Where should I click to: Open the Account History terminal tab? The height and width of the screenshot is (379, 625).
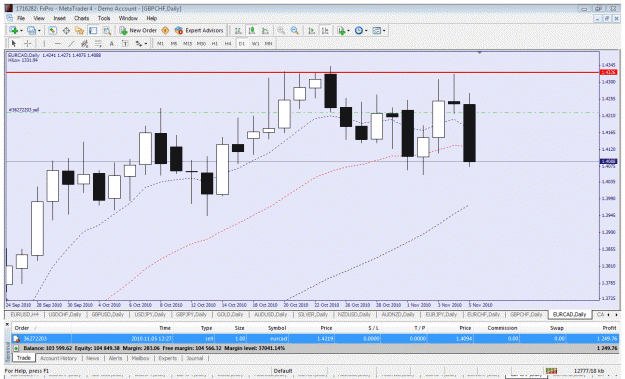tap(58, 358)
